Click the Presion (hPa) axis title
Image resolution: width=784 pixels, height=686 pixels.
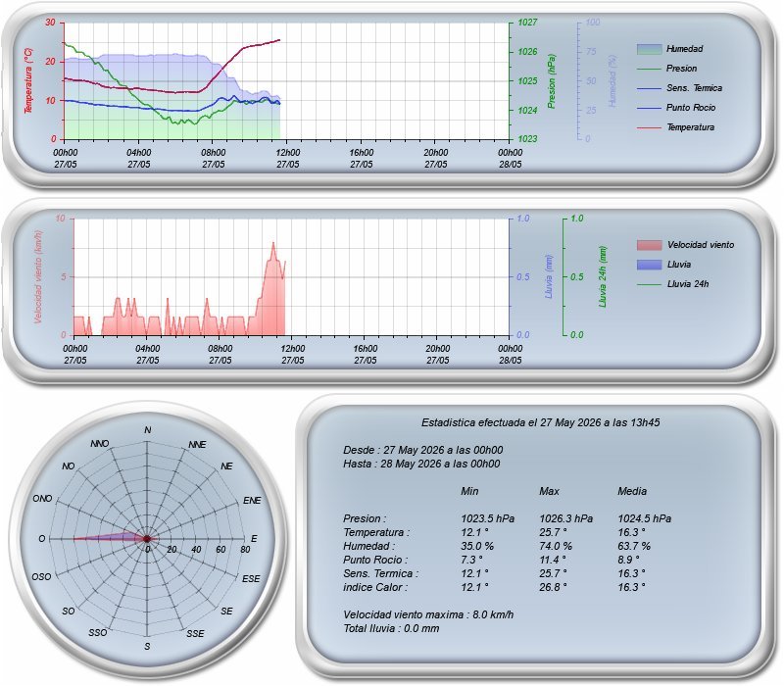point(551,81)
